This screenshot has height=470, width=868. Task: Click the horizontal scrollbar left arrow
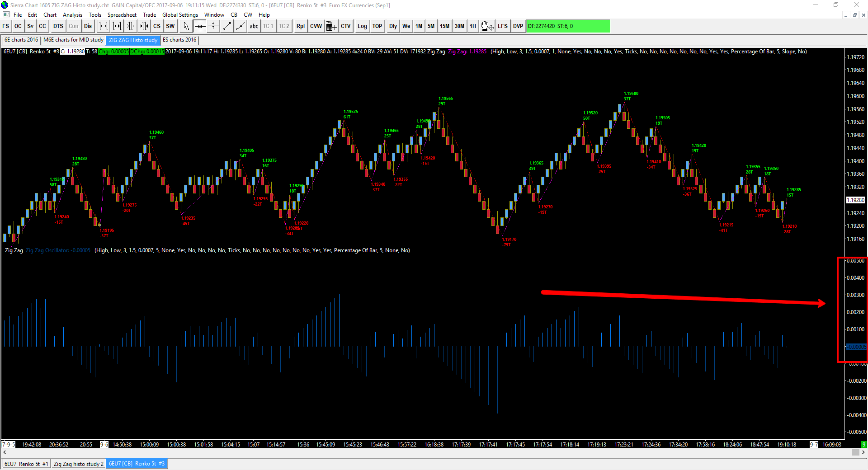pyautogui.click(x=5, y=452)
